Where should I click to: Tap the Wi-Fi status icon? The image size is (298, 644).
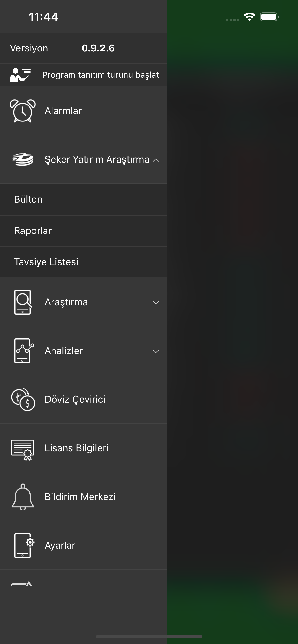coord(249,17)
